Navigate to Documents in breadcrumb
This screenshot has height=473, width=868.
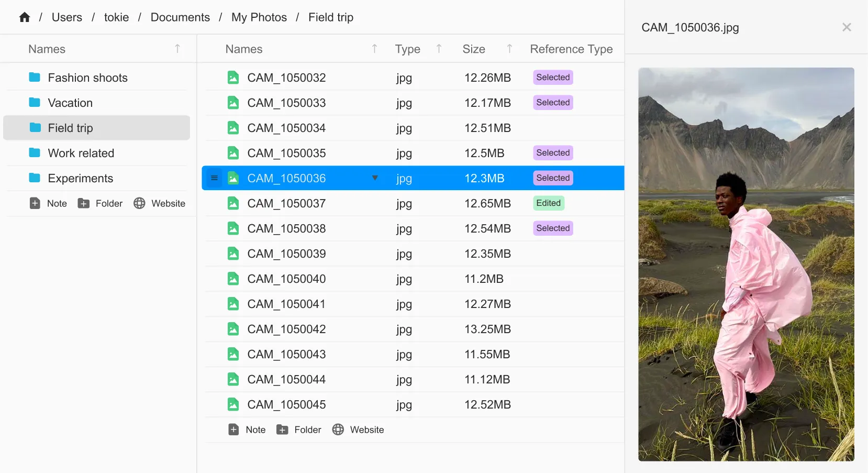click(x=180, y=17)
